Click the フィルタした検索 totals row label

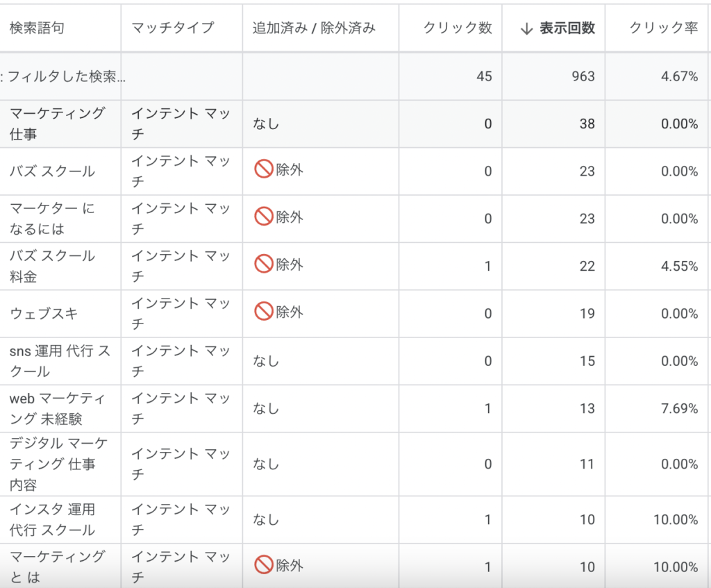tap(63, 76)
